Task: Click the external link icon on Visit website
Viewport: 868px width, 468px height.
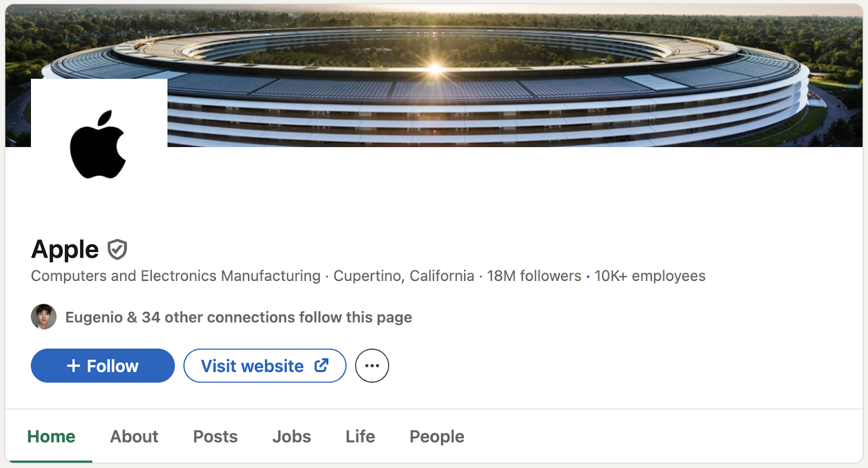Action: [x=321, y=366]
